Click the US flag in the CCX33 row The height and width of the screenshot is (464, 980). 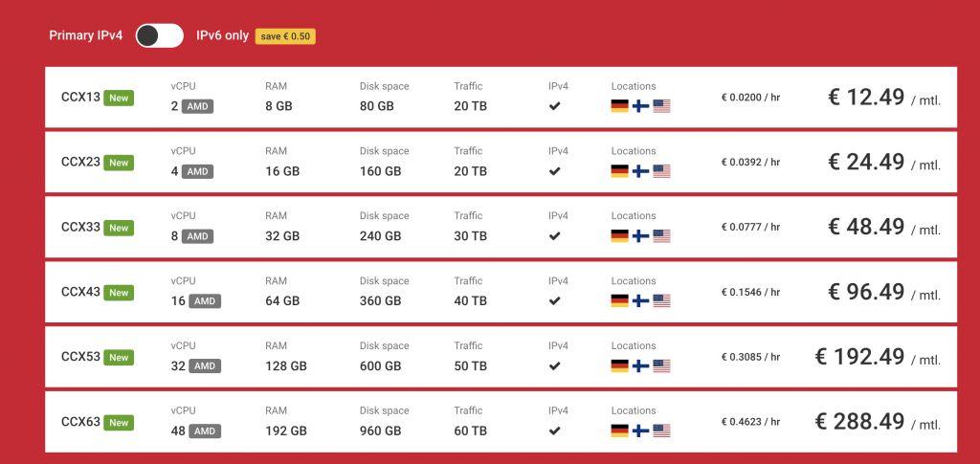point(662,236)
